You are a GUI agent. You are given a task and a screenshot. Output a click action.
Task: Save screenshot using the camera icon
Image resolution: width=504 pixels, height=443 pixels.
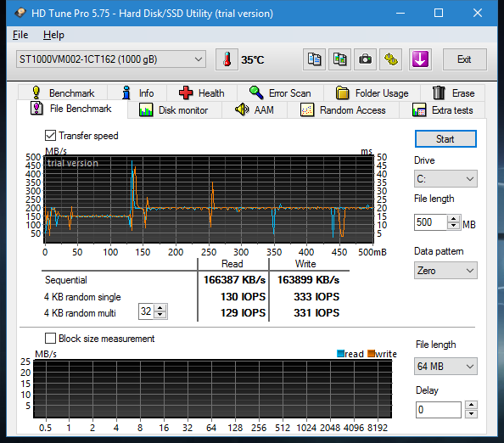(x=365, y=59)
